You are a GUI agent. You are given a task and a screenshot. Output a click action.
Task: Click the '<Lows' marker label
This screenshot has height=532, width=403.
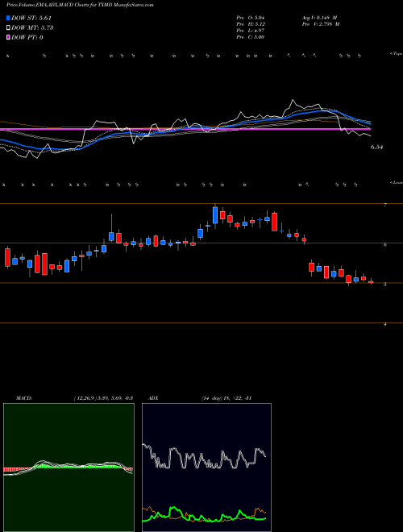pos(396,182)
